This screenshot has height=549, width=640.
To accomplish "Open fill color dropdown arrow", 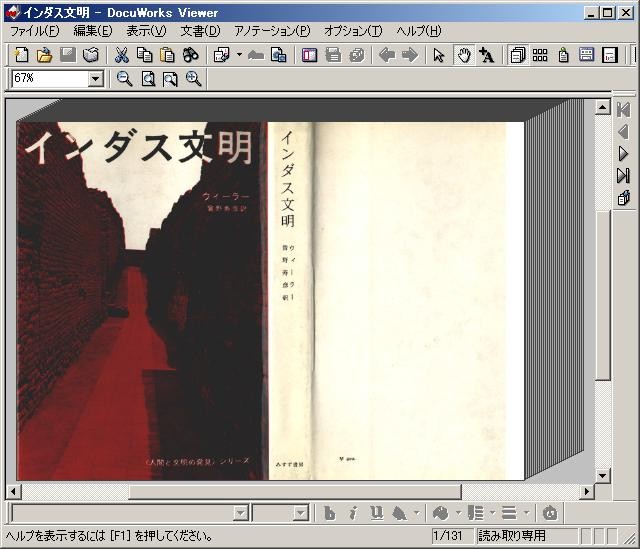I will [x=416, y=513].
